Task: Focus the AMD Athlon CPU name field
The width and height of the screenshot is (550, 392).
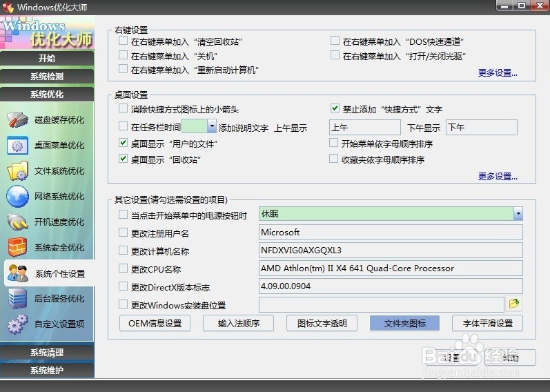Action: (391, 268)
